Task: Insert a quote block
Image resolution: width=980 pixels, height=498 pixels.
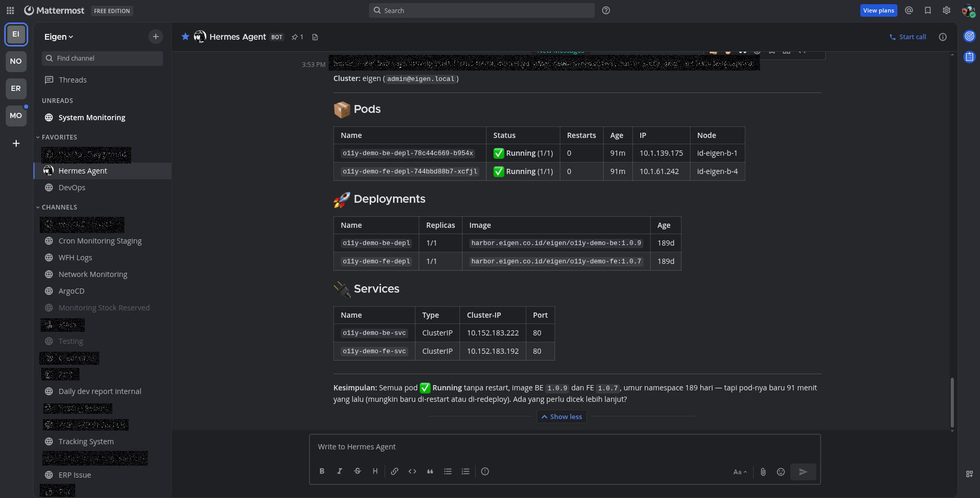Action: (x=430, y=471)
